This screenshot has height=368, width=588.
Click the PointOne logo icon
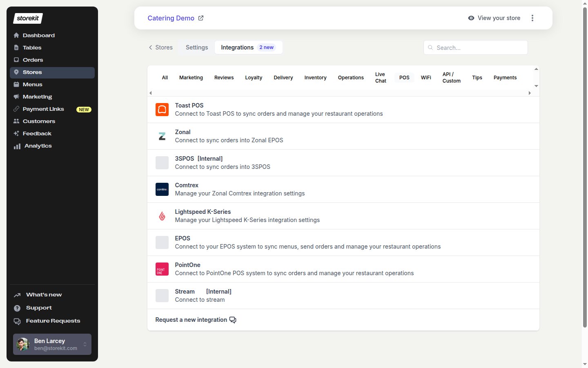162,269
